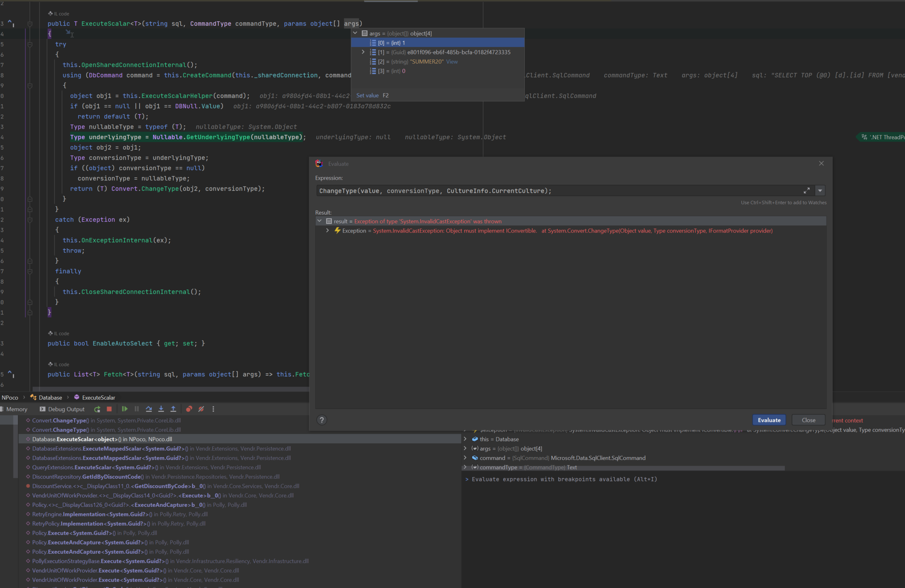
Task: Switch to the Debug Output tab
Action: (62, 409)
